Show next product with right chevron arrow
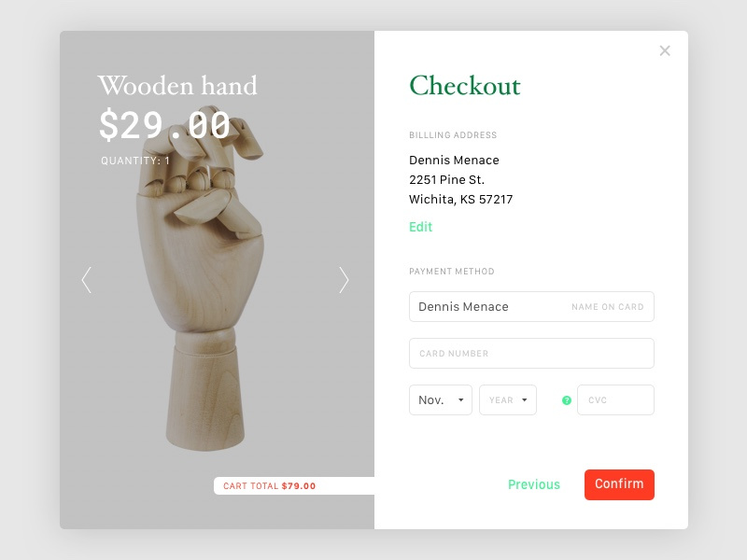 coord(344,280)
